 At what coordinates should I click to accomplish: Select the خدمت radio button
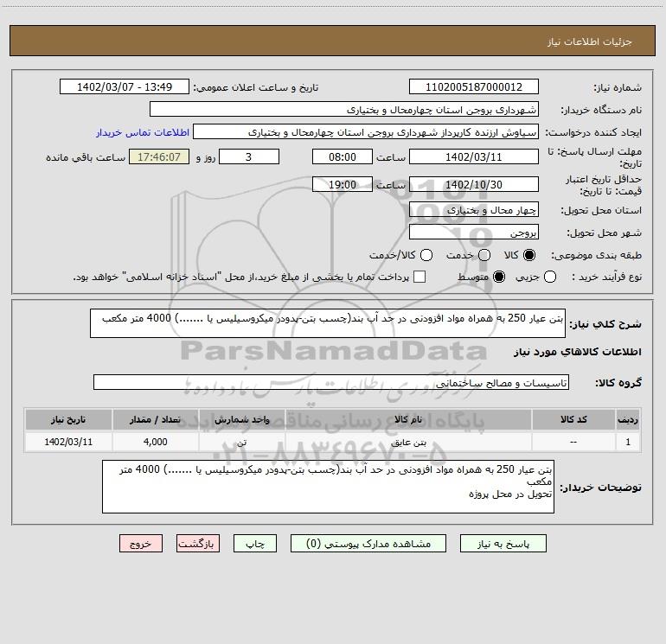point(484,255)
